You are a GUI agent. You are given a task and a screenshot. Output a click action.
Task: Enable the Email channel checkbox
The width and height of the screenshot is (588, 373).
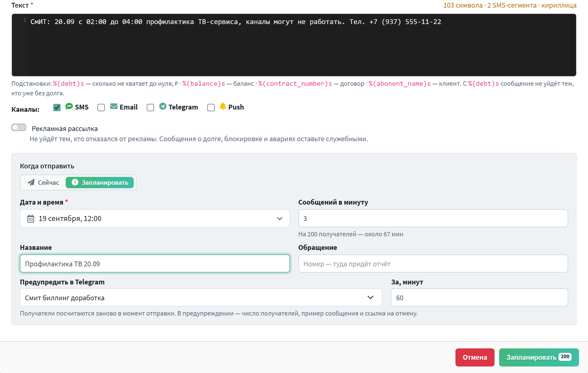[101, 108]
